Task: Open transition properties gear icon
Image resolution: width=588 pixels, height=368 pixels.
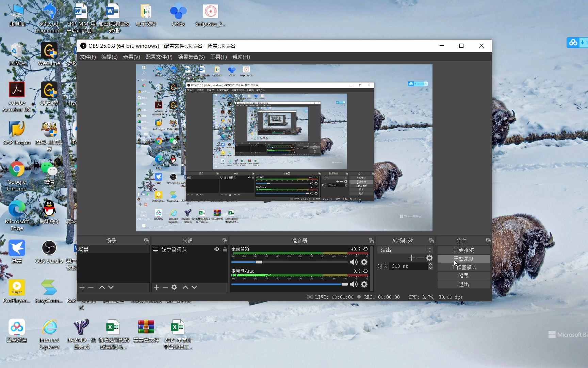Action: [429, 258]
